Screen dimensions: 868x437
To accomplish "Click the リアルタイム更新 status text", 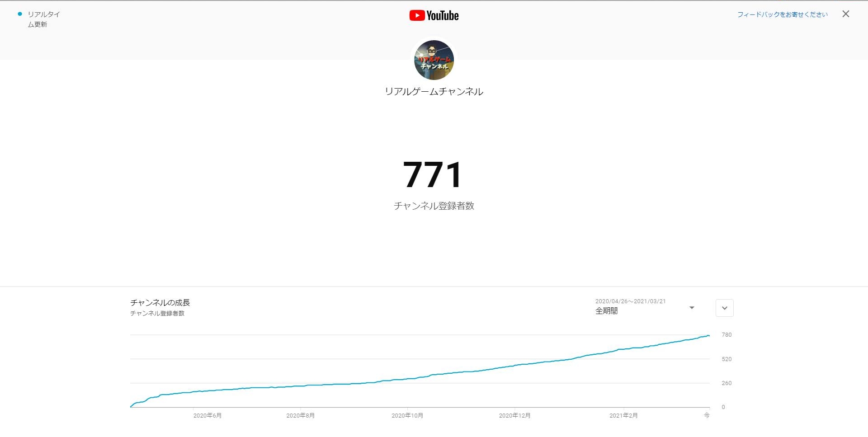I will [43, 19].
